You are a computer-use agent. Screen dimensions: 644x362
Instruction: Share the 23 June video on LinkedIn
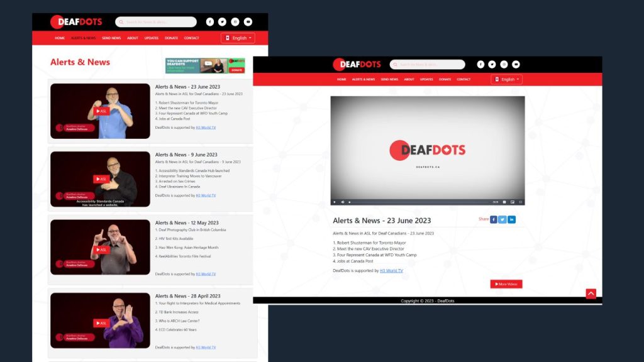click(x=511, y=219)
